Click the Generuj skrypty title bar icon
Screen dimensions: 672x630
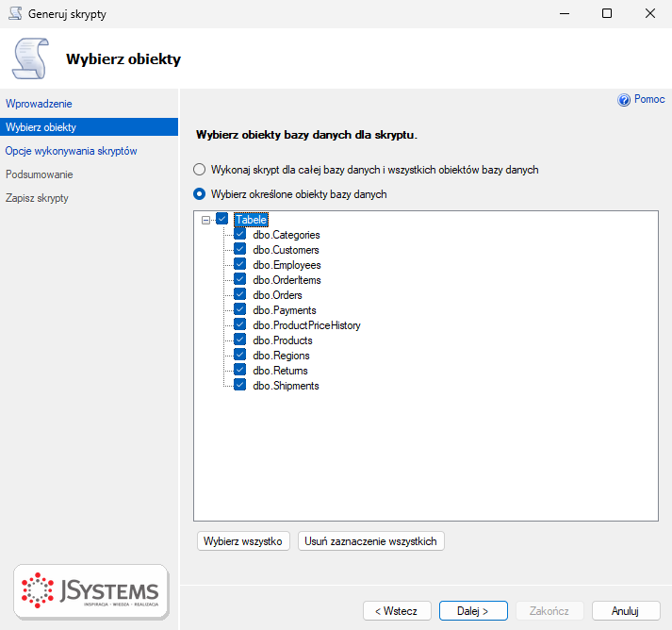pyautogui.click(x=15, y=13)
